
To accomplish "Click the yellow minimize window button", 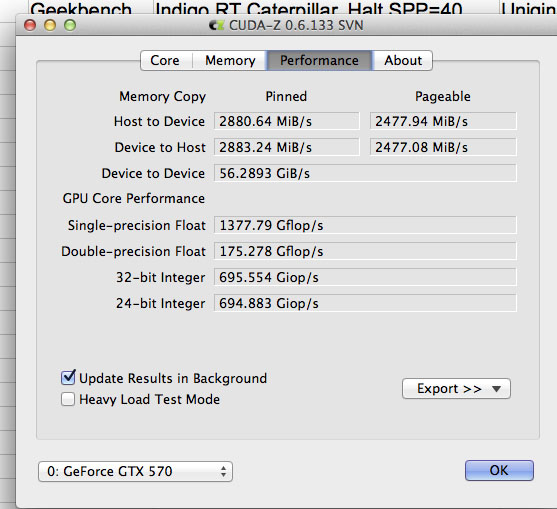I will click(x=50, y=25).
